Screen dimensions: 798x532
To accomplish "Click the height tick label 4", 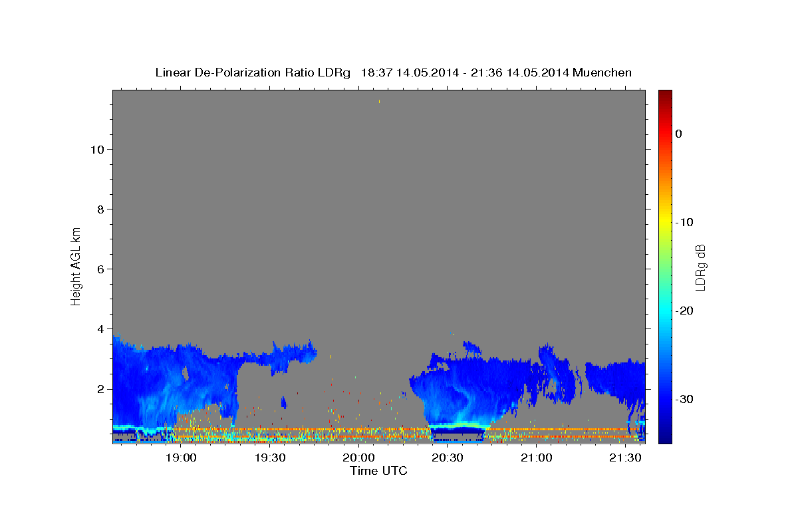I will tap(100, 329).
